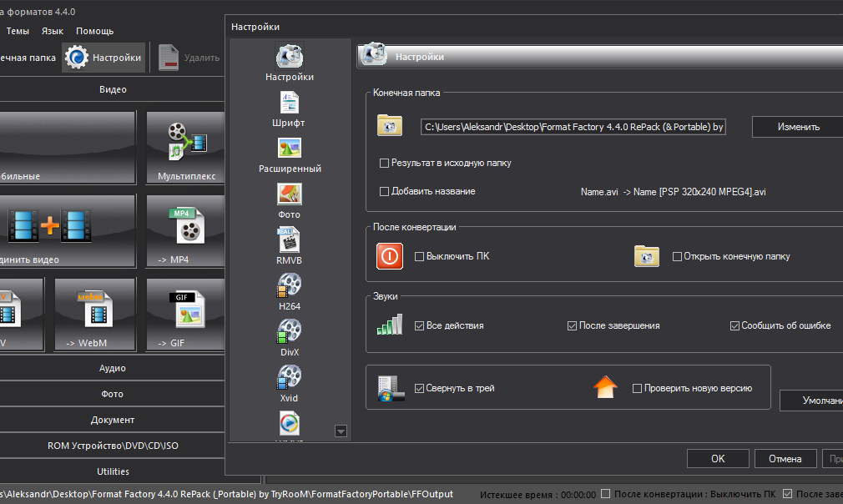Click the media player icon below Xvid
Image resolution: width=843 pixels, height=504 pixels.
point(290,423)
